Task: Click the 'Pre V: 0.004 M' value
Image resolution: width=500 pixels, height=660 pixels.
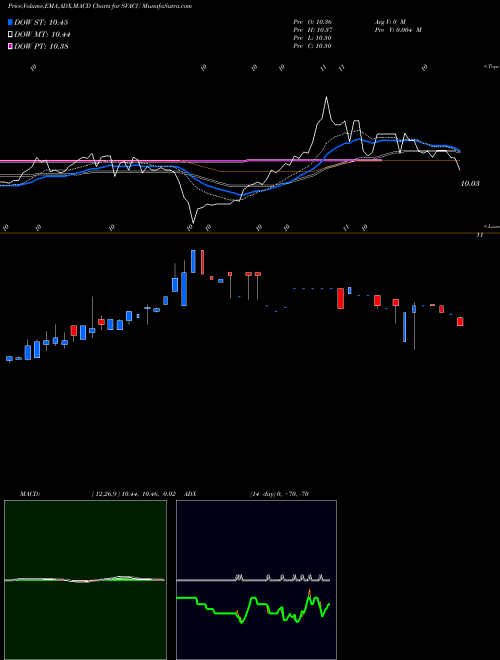Action: [398, 30]
